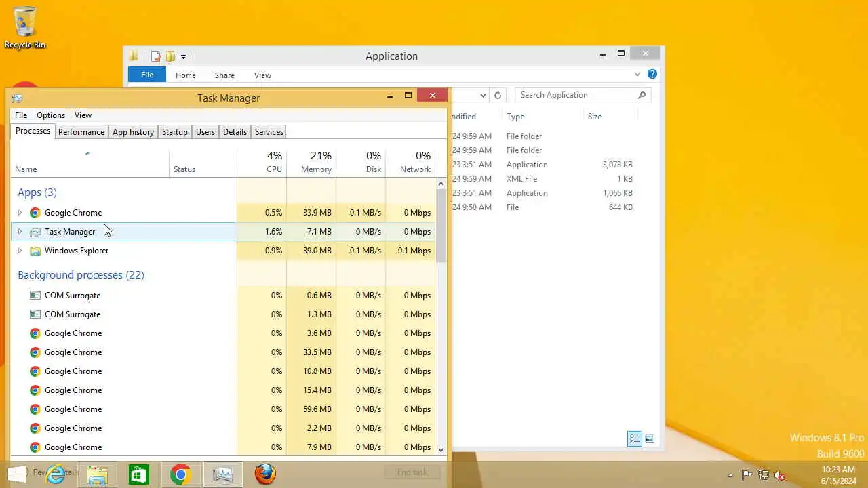Switch to Google Chrome on the taskbar
868x488 pixels.
[180, 474]
